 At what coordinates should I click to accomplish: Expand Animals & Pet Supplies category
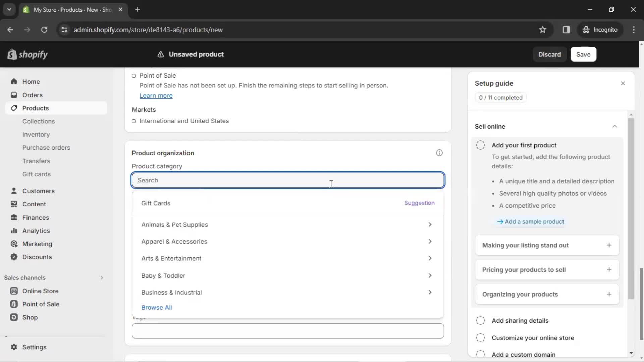click(430, 225)
